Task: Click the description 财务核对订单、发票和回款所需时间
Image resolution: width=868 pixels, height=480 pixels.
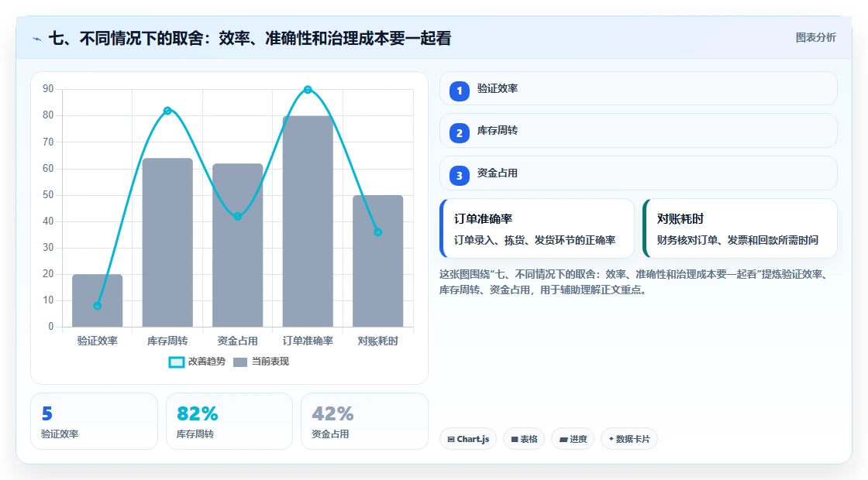Action: point(738,240)
